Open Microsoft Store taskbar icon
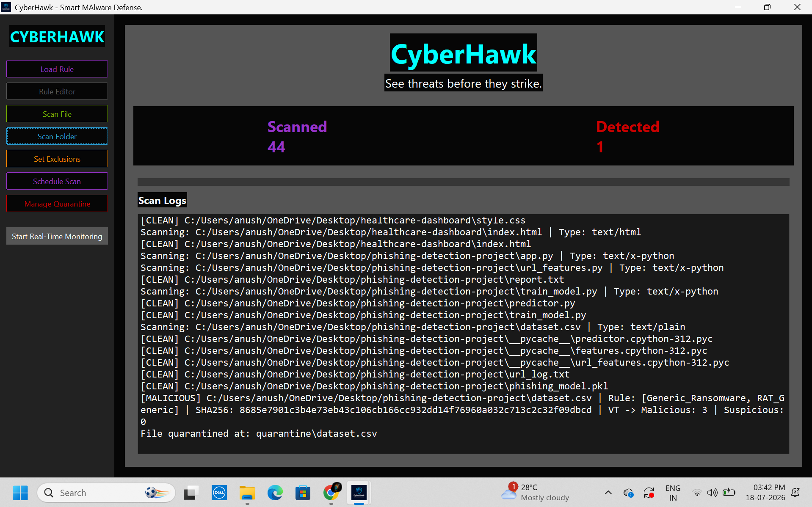The height and width of the screenshot is (507, 812). click(303, 493)
